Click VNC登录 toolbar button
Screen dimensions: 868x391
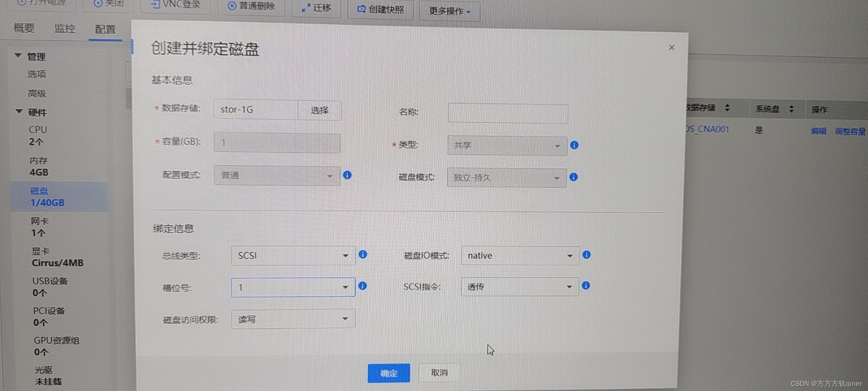pos(175,5)
